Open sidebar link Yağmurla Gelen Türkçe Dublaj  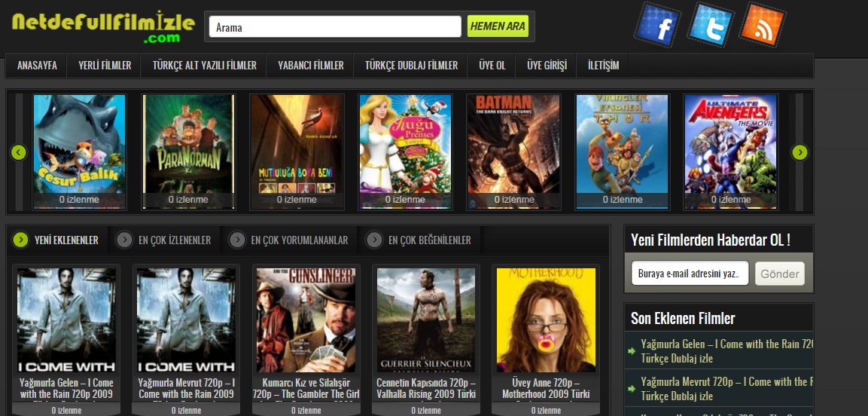726,351
